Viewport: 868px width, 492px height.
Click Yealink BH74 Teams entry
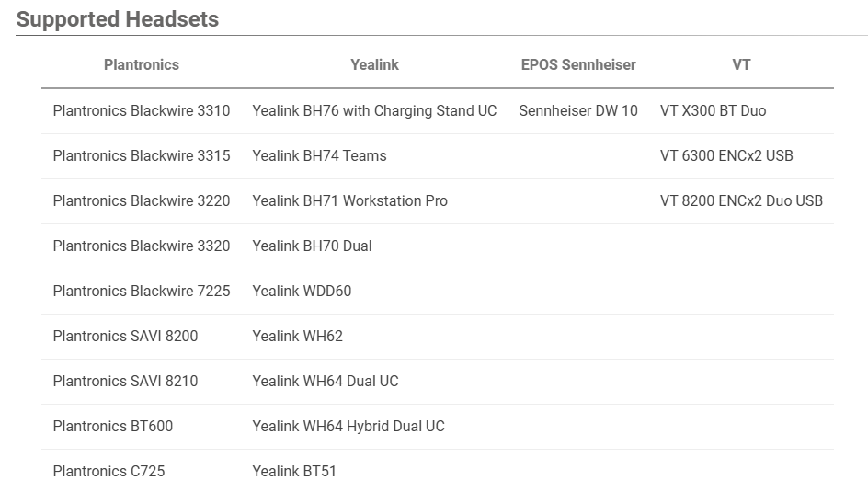click(319, 155)
